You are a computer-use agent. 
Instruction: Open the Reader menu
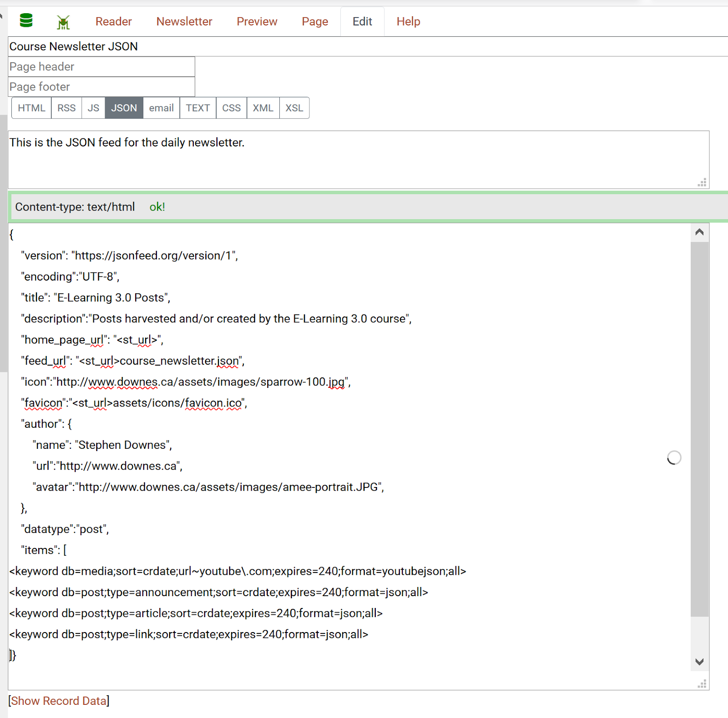[x=113, y=21]
